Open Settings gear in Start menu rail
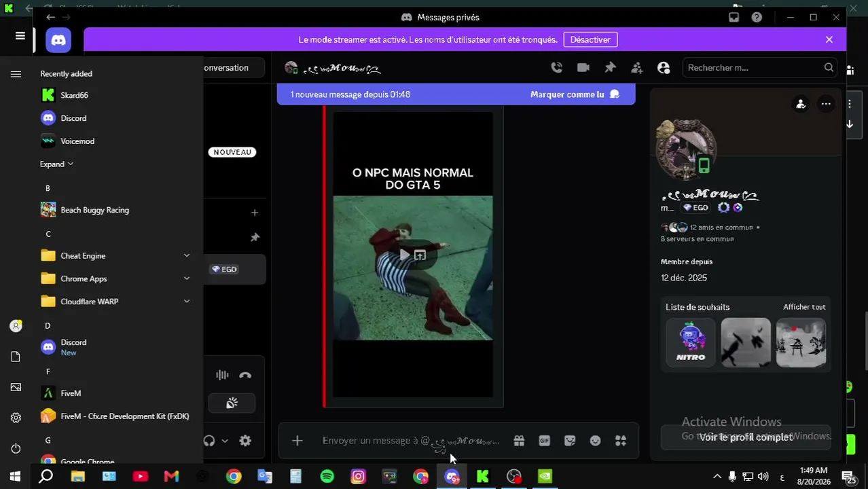This screenshot has width=868, height=489. point(16,418)
